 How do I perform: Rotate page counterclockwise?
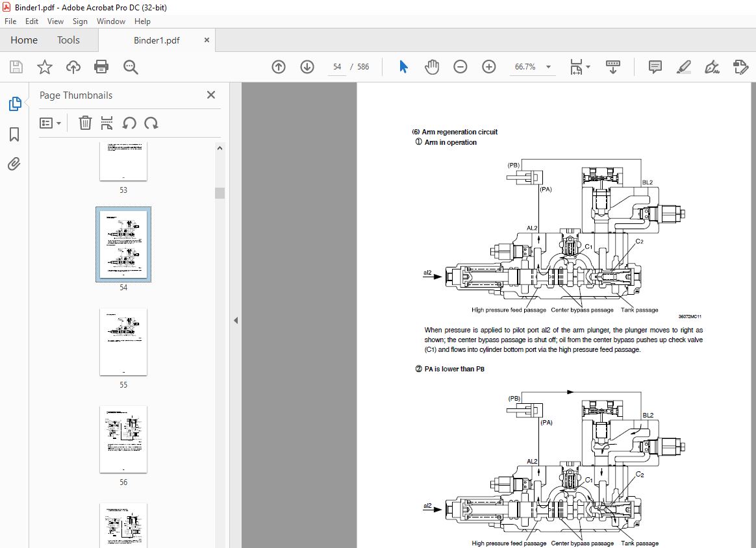(x=129, y=123)
